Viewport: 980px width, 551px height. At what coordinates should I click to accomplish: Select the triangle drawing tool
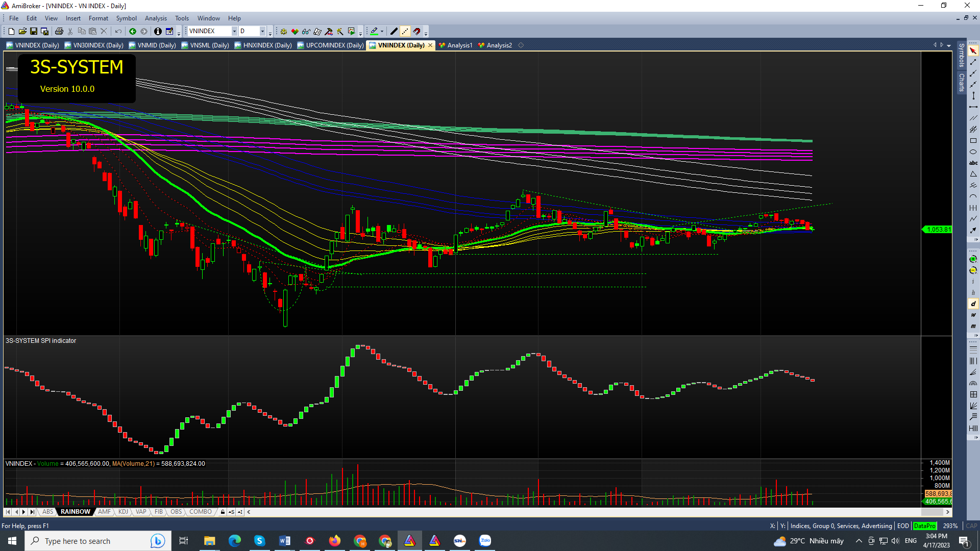[973, 174]
